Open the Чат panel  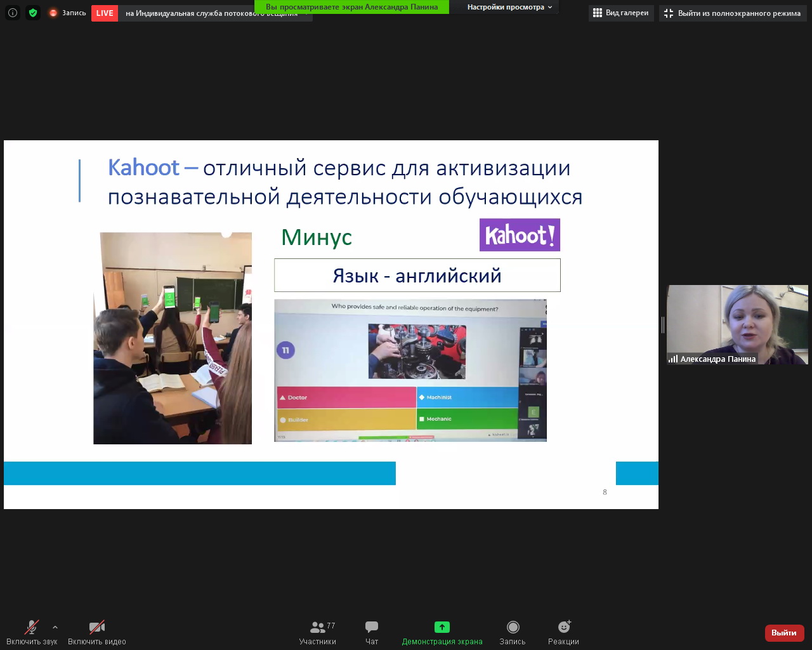tap(372, 632)
